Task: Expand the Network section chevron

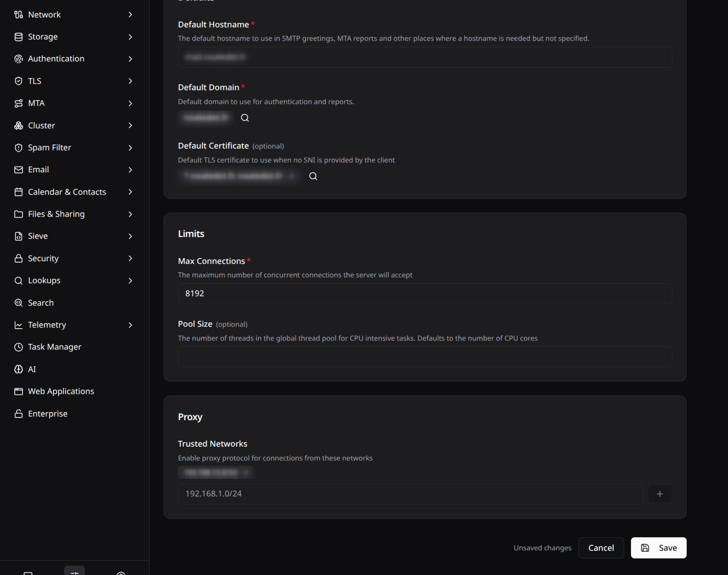Action: click(x=130, y=14)
